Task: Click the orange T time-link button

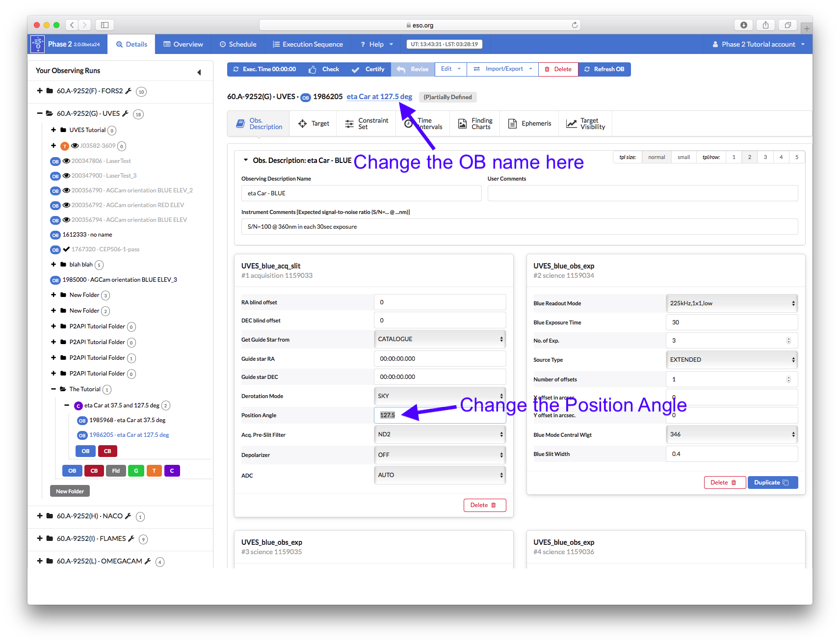Action: (x=154, y=471)
